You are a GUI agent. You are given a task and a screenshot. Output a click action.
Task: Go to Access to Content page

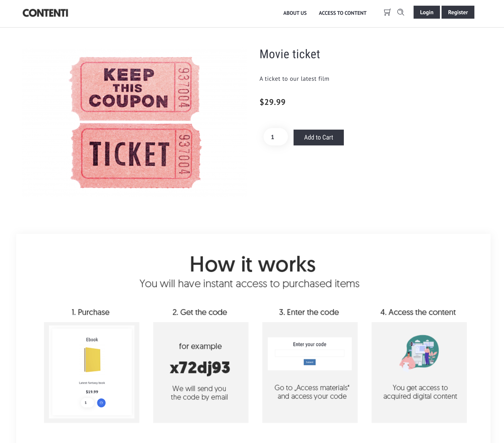342,13
